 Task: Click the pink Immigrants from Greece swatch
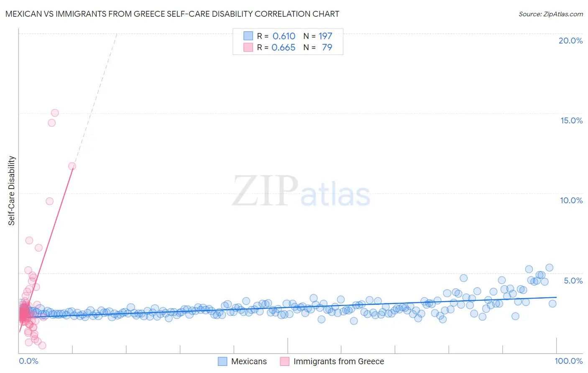285,361
